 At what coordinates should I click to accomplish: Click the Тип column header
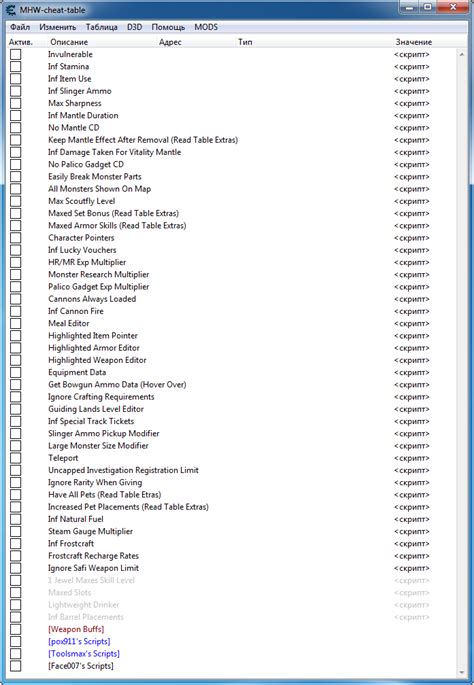click(245, 42)
